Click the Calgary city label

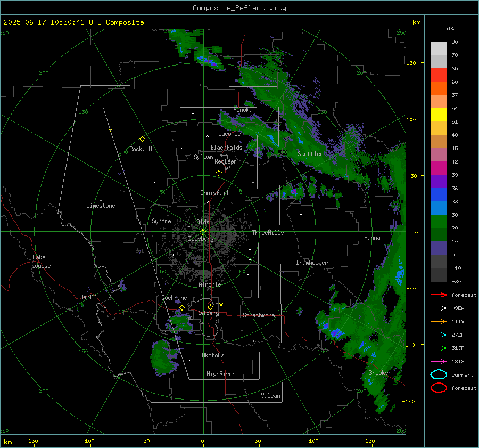(x=208, y=313)
